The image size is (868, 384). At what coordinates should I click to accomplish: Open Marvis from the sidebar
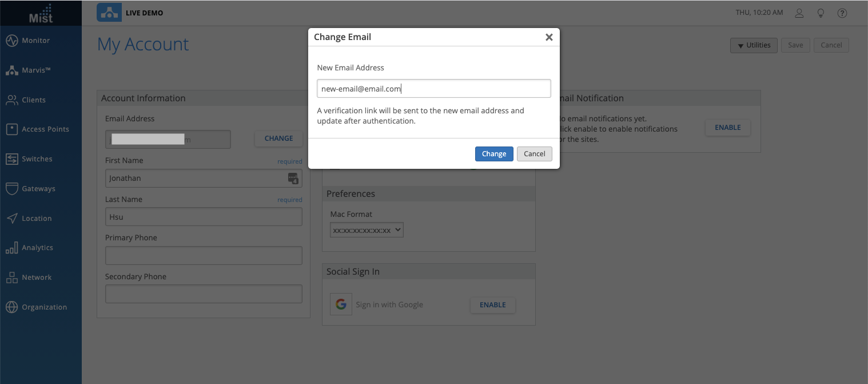tap(36, 70)
